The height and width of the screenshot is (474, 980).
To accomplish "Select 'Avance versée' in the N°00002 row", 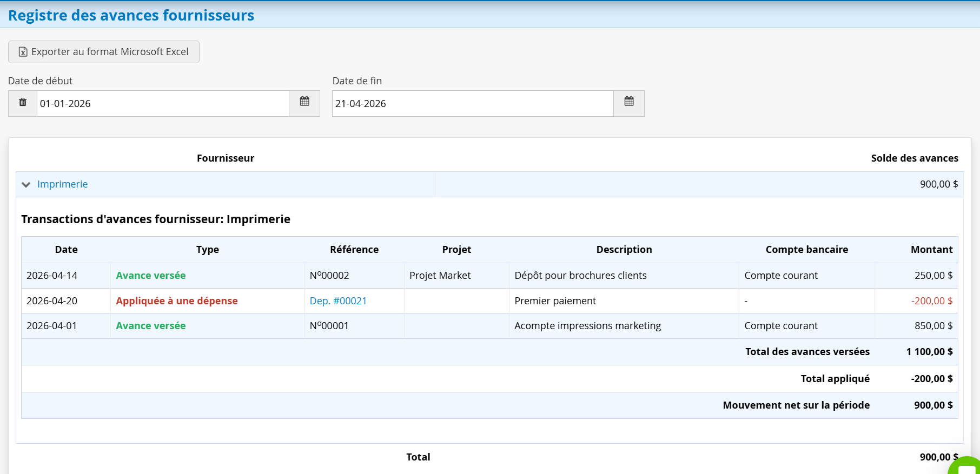I will coord(151,276).
